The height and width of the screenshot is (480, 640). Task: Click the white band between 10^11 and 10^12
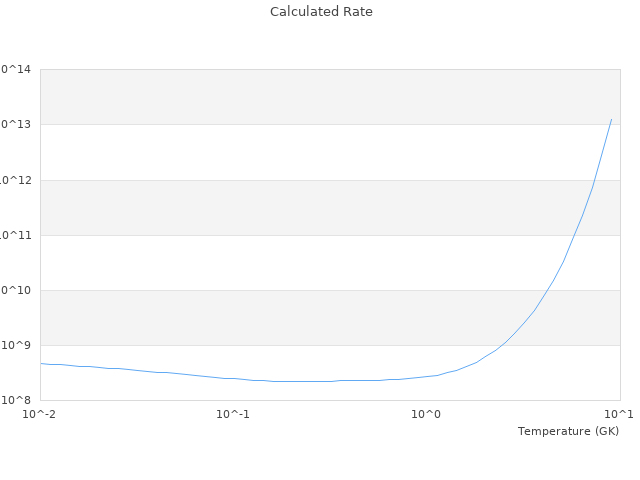pyautogui.click(x=330, y=207)
